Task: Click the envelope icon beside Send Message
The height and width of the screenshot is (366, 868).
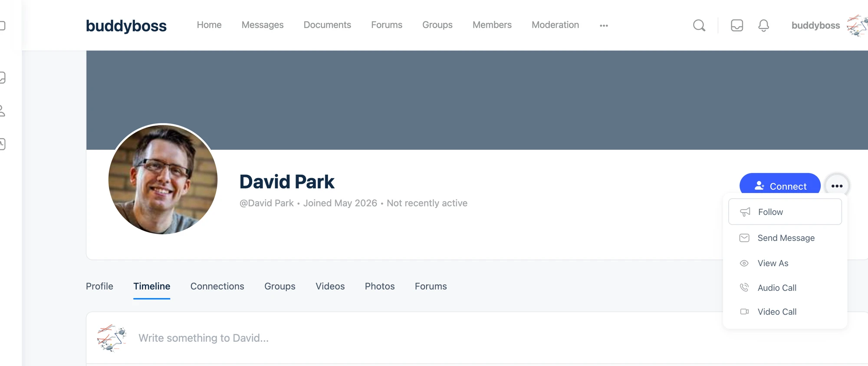Action: coord(744,238)
